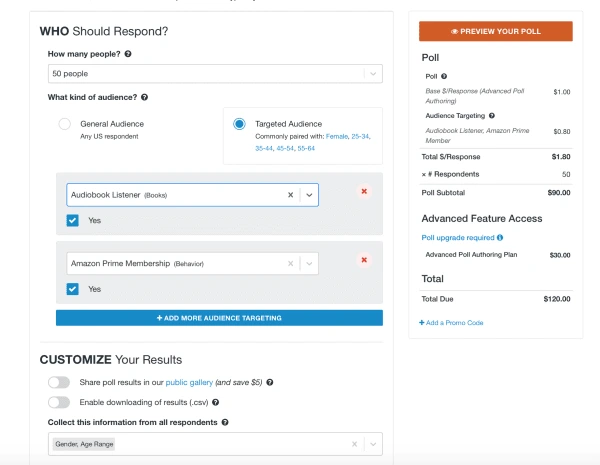This screenshot has width=600, height=465.
Task: Uncheck Yes under Amazon Prime Membership
Action: coord(73,289)
